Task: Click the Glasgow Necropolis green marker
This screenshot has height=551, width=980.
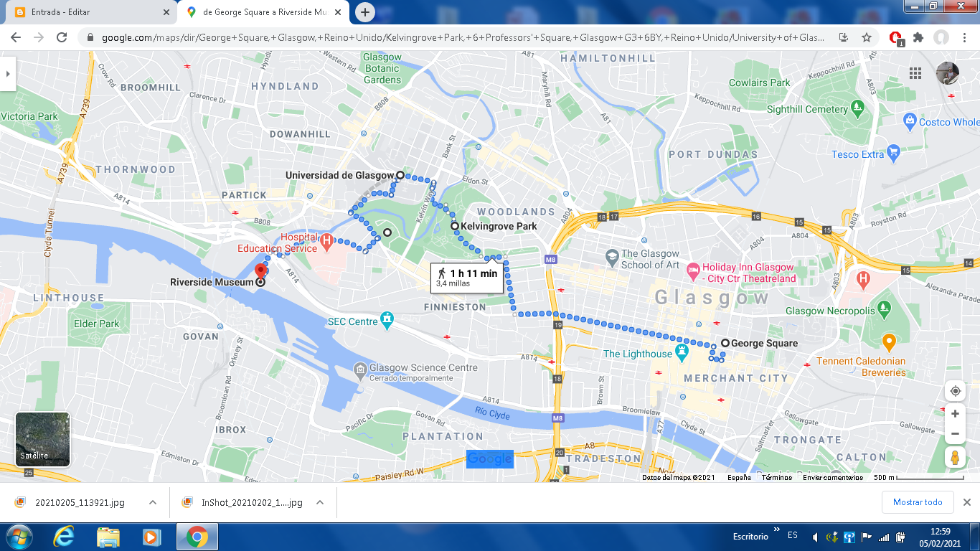Action: click(885, 309)
